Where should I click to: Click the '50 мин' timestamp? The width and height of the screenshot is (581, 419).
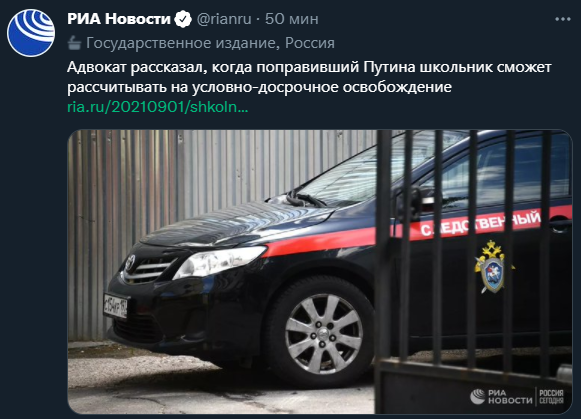point(292,19)
